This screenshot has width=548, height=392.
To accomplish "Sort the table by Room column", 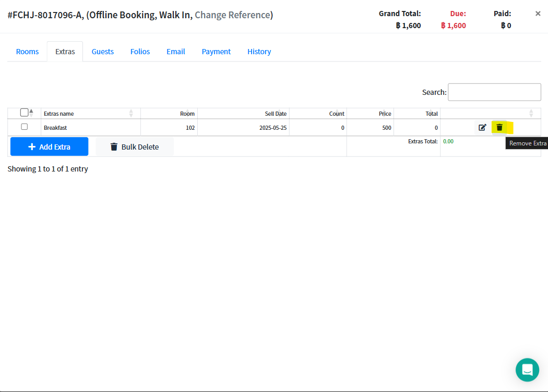I will (x=187, y=114).
